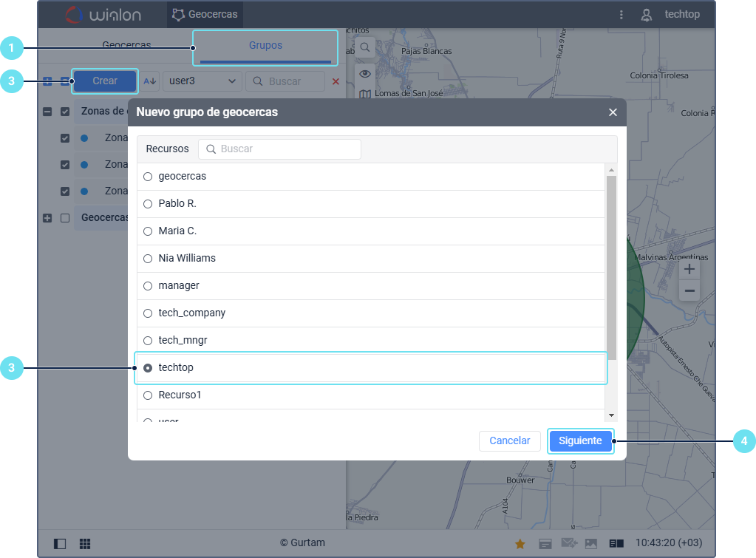Check the Geocercas group checkbox
Screen dimensions: 756x558
click(x=65, y=218)
